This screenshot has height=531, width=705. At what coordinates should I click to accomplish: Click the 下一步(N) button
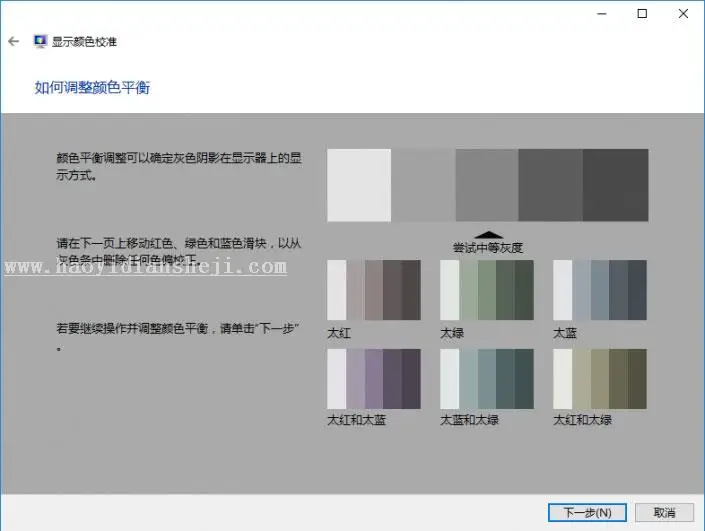click(x=587, y=513)
